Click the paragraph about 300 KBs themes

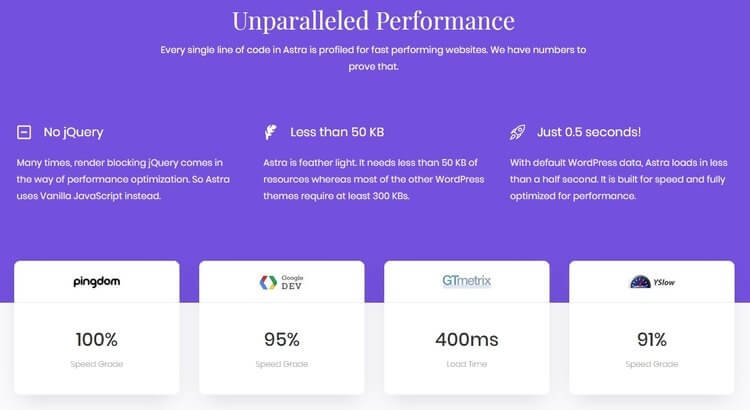tap(374, 179)
